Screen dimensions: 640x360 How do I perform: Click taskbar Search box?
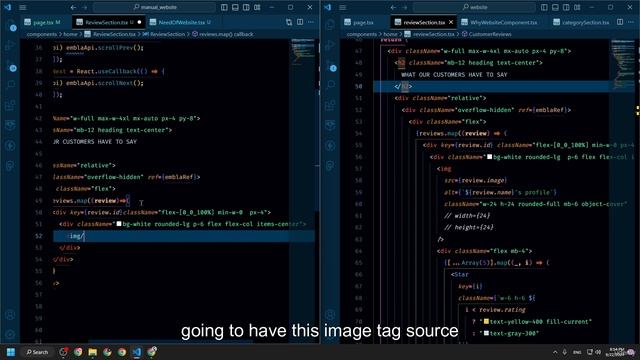[x=37, y=352]
